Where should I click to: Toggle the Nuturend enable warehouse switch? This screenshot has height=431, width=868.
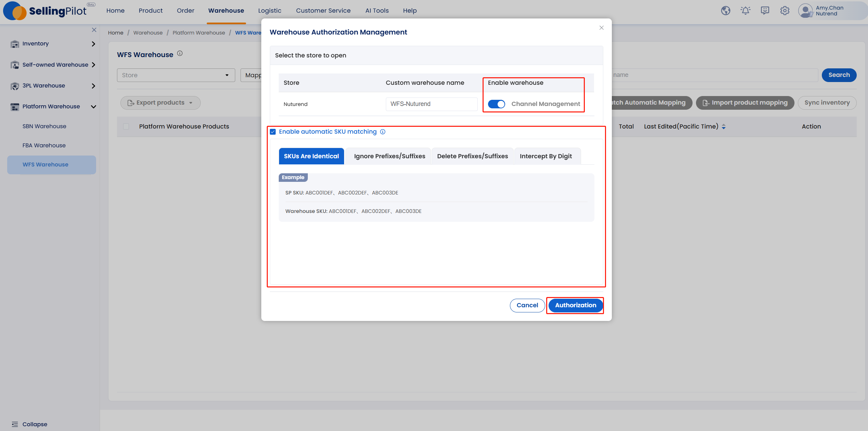(496, 104)
